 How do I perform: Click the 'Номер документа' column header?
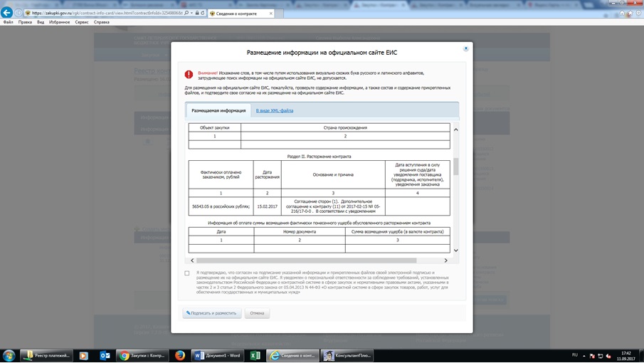click(300, 231)
